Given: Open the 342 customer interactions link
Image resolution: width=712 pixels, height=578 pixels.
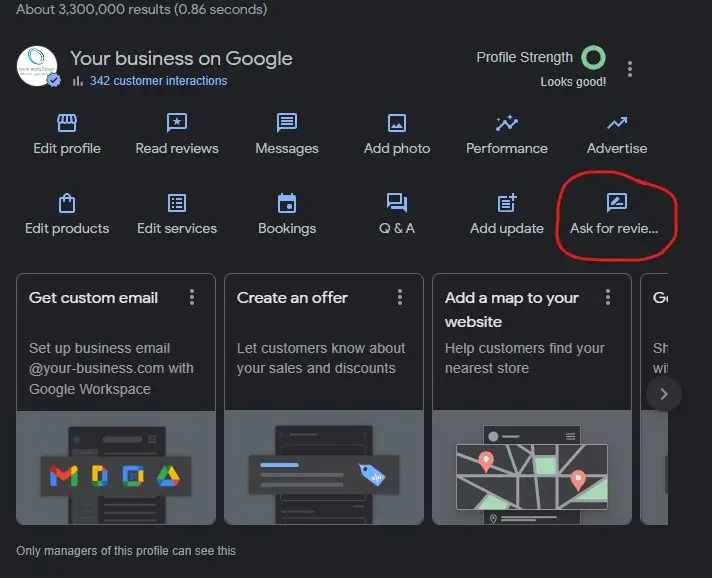Looking at the screenshot, I should (158, 81).
